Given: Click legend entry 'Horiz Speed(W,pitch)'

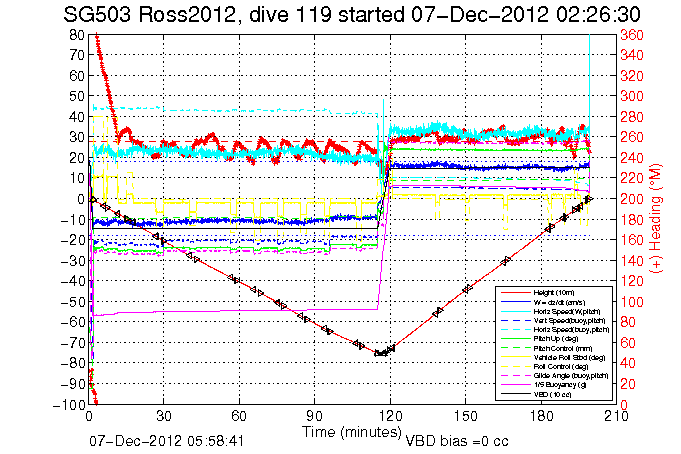Looking at the screenshot, I should [x=567, y=312].
